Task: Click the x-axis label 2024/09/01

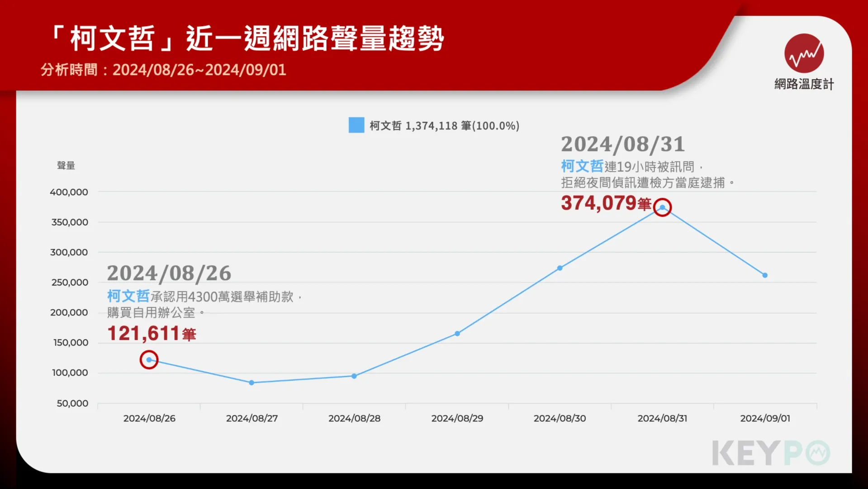Action: [x=765, y=418]
